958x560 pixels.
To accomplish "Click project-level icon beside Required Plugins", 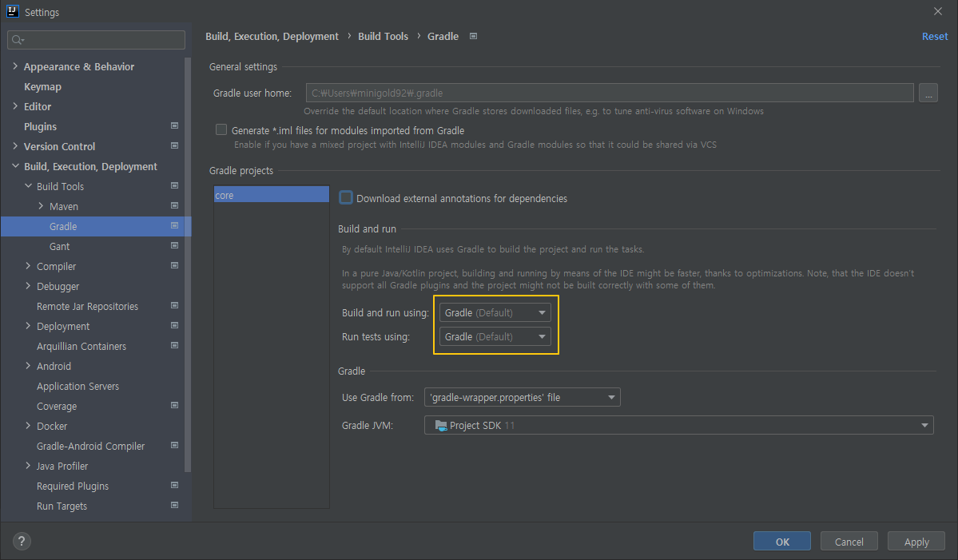I will (175, 486).
